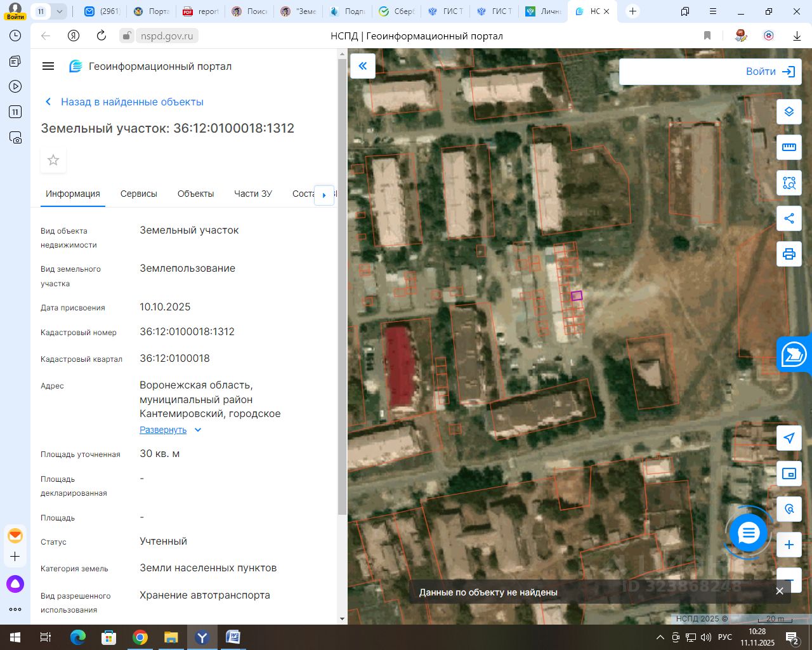The width and height of the screenshot is (812, 650).
Task: Click the info panel vertical scrollbar
Action: click(343, 286)
